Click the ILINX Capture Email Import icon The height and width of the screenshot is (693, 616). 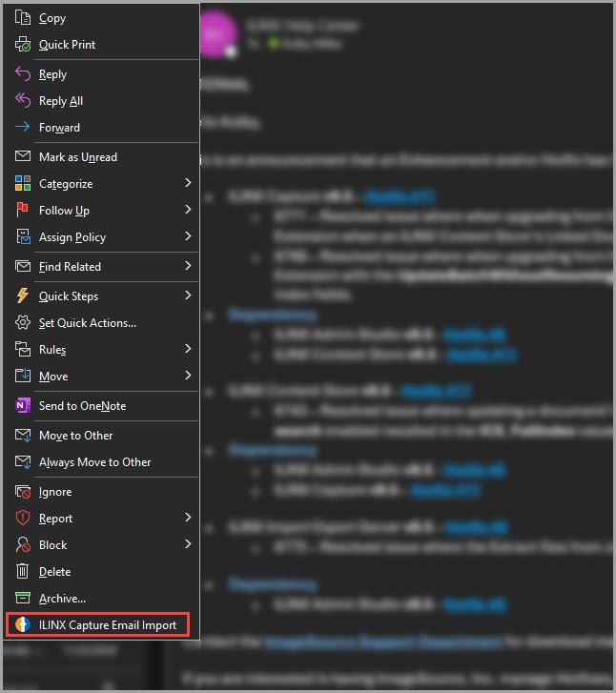(x=22, y=625)
